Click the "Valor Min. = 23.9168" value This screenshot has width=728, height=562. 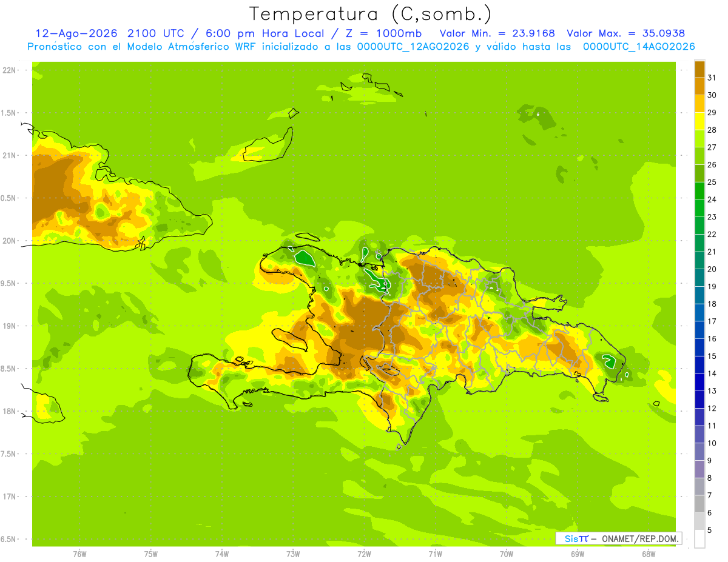point(497,33)
